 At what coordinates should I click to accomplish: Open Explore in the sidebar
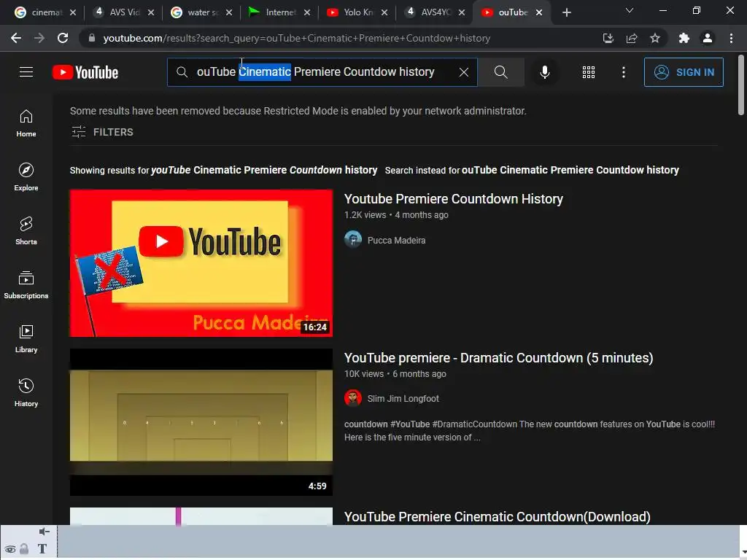pyautogui.click(x=26, y=177)
